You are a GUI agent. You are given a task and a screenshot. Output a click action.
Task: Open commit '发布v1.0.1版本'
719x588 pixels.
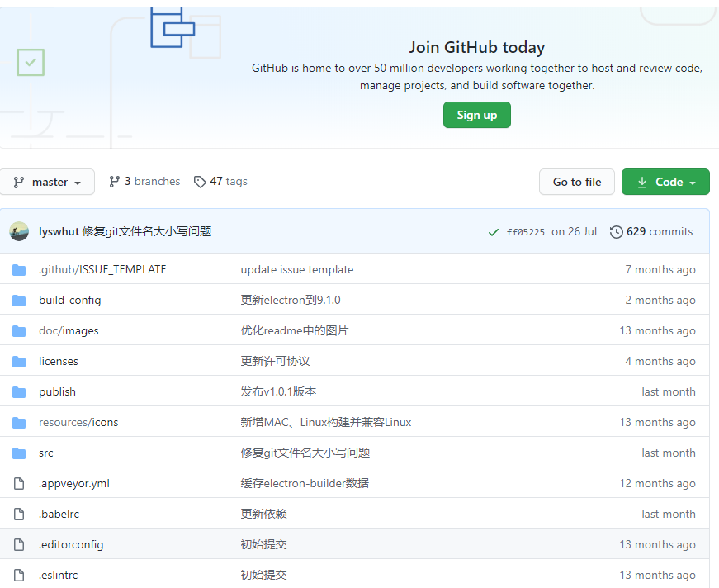click(x=279, y=391)
